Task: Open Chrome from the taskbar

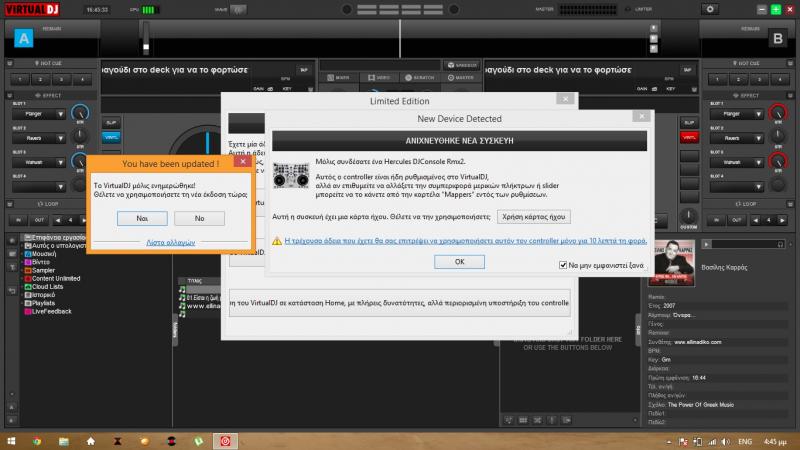Action: (37, 440)
